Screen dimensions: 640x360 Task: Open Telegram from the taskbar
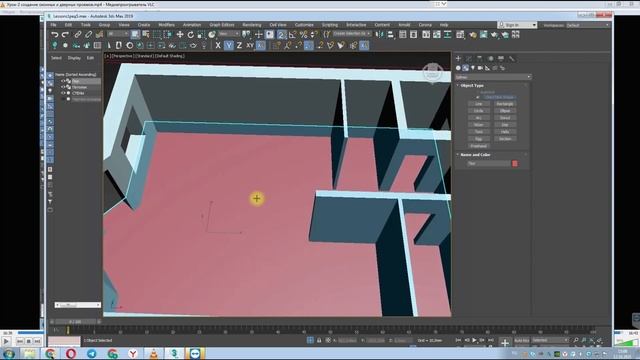(92, 353)
